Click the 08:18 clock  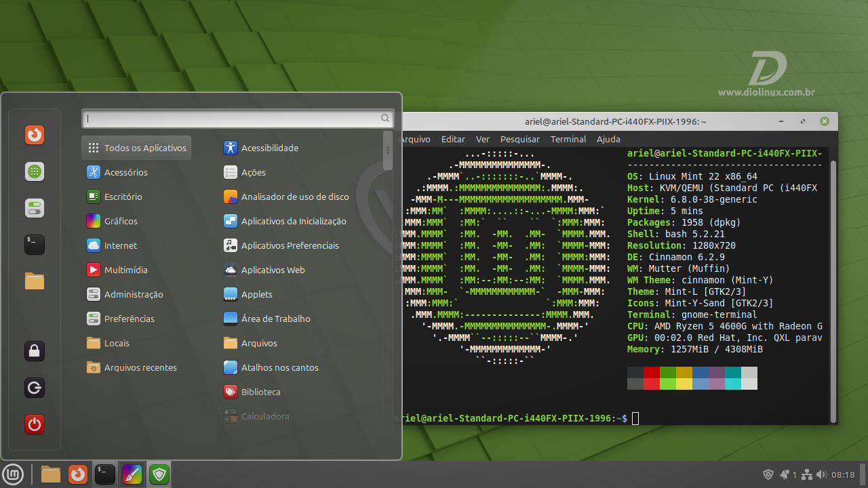[x=843, y=474]
